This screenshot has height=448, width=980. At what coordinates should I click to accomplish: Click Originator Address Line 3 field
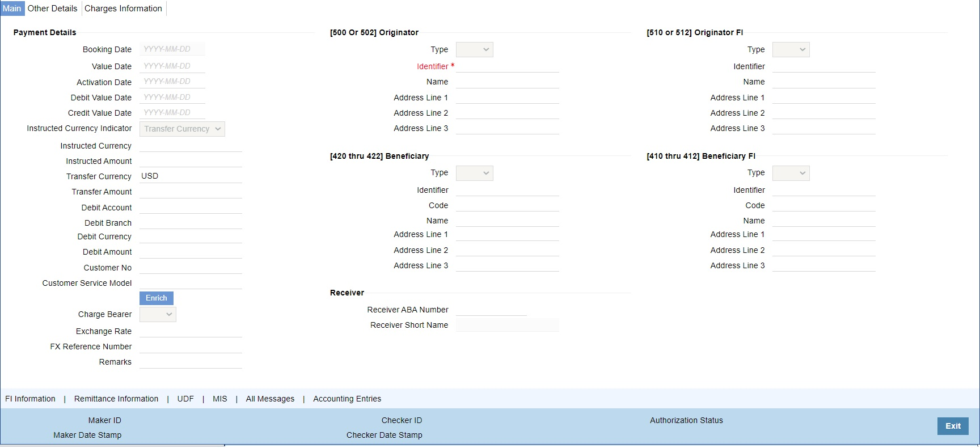tap(508, 128)
